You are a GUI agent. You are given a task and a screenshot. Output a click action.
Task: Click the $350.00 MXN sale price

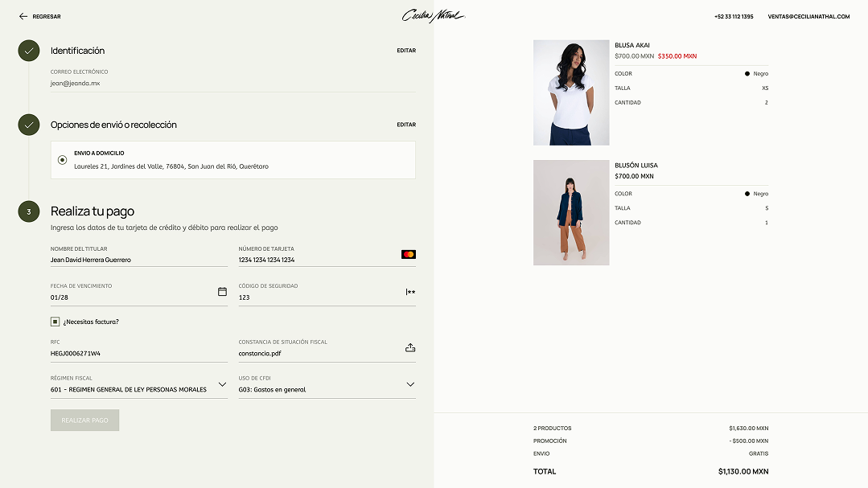[677, 56]
